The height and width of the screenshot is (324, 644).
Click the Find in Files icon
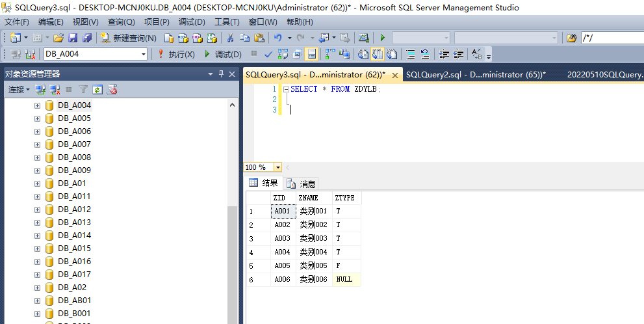point(572,38)
